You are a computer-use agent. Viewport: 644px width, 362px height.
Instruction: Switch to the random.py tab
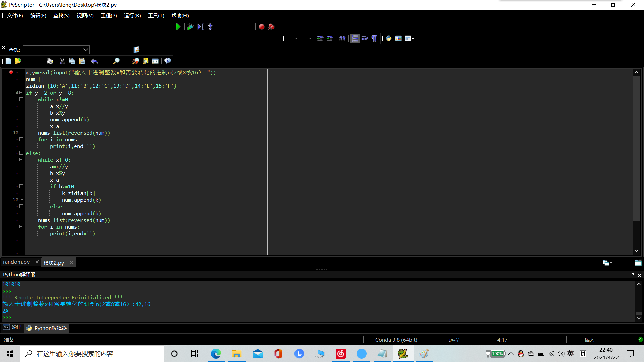point(16,262)
